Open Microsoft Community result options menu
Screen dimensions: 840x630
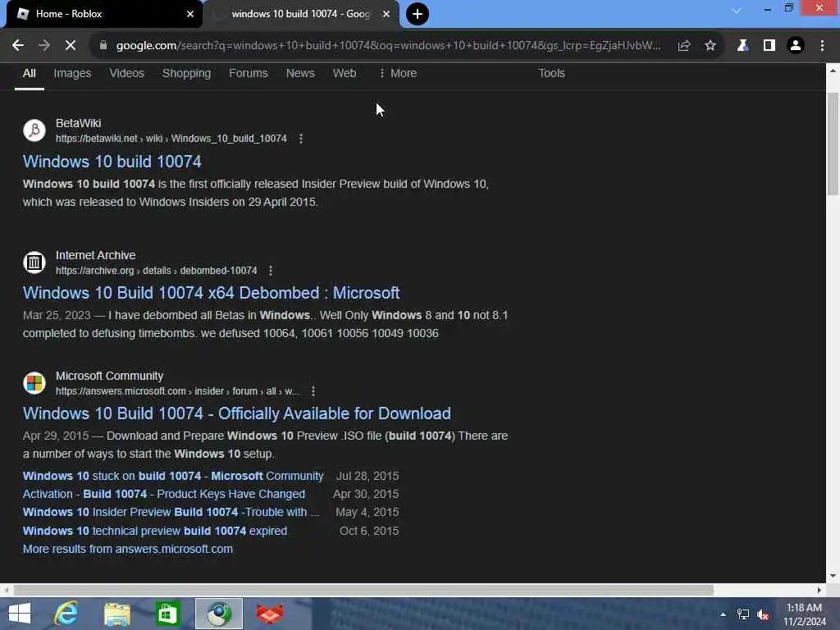(313, 391)
